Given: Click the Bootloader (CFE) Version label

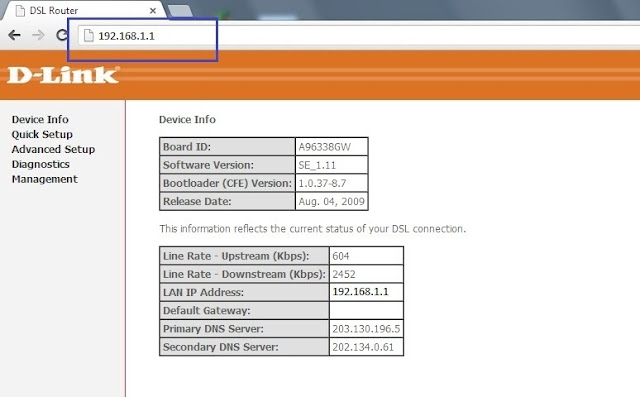Looking at the screenshot, I should [227, 183].
